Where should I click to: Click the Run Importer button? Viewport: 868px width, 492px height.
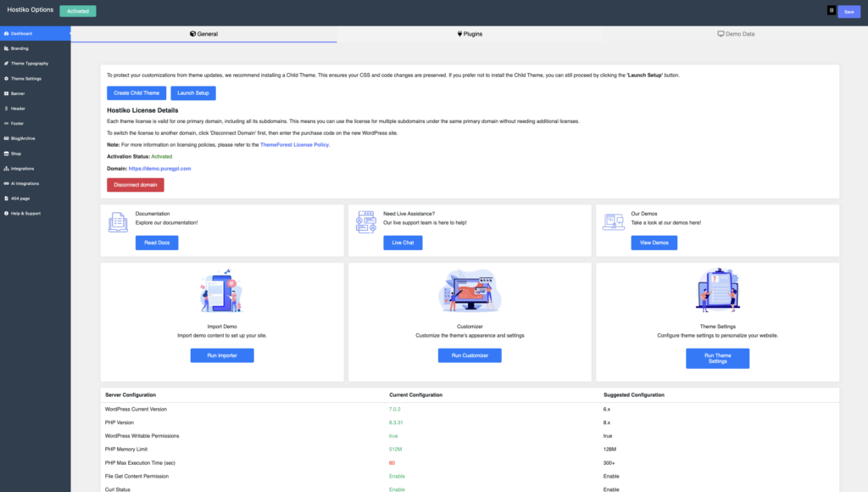[222, 355]
